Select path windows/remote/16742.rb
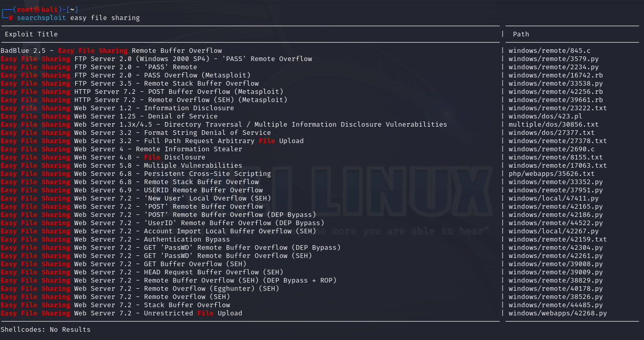Viewport: 644px width, 340px height. (x=556, y=75)
